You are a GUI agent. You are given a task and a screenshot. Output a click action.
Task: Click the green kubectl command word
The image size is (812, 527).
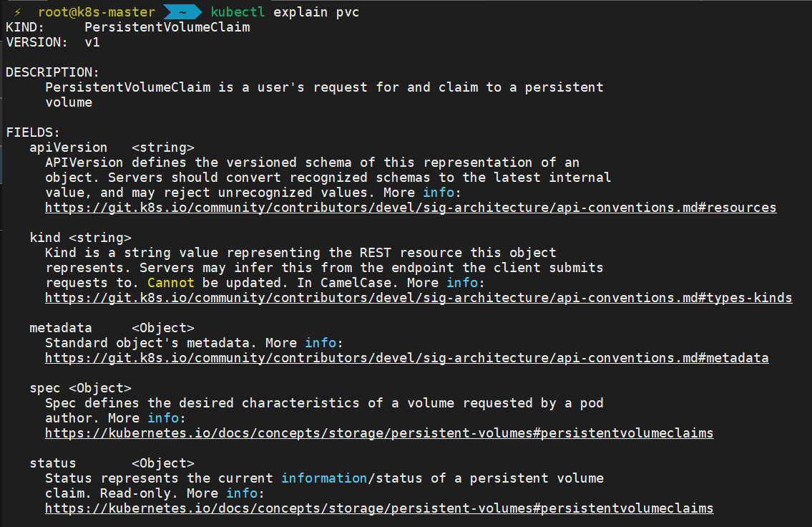pyautogui.click(x=238, y=12)
